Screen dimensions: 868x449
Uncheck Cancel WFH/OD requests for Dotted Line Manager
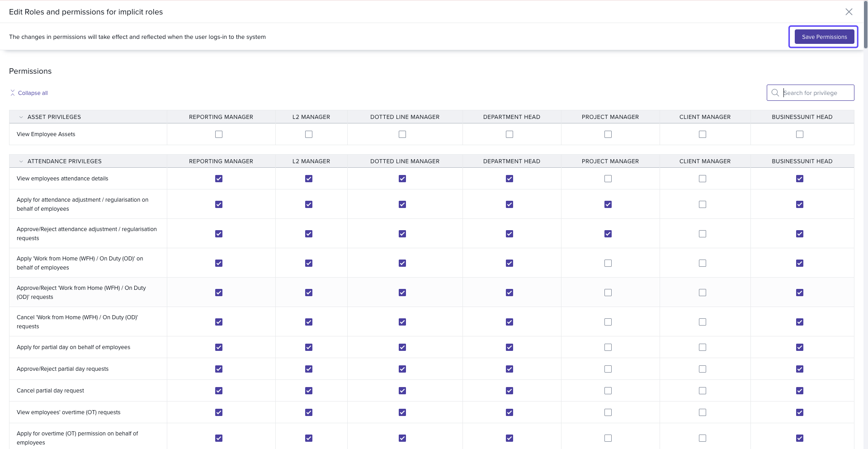click(402, 322)
